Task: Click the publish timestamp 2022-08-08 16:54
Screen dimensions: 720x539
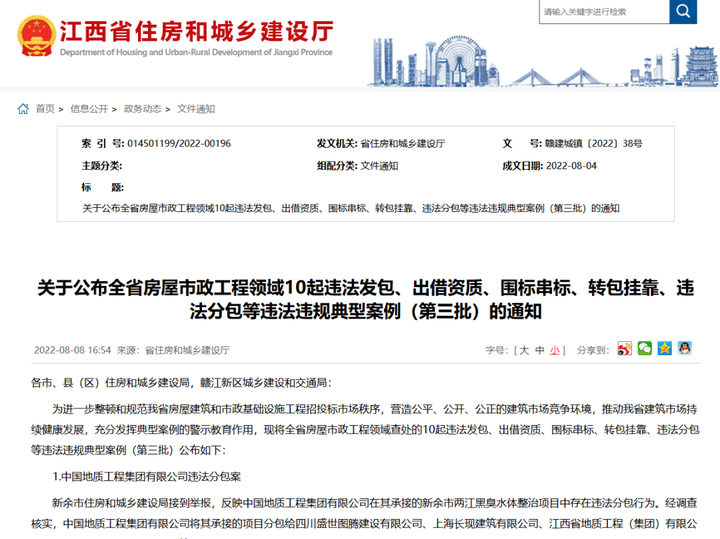Action: coord(73,350)
